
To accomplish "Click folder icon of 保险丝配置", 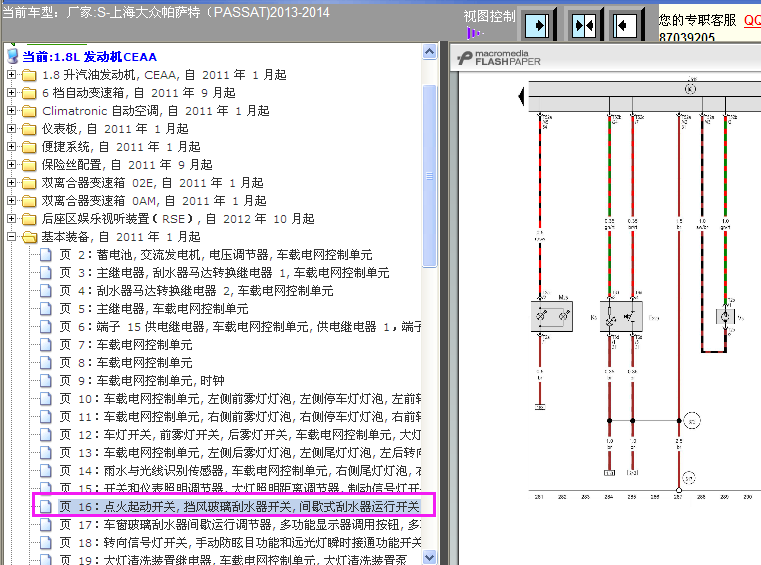I will click(29, 165).
